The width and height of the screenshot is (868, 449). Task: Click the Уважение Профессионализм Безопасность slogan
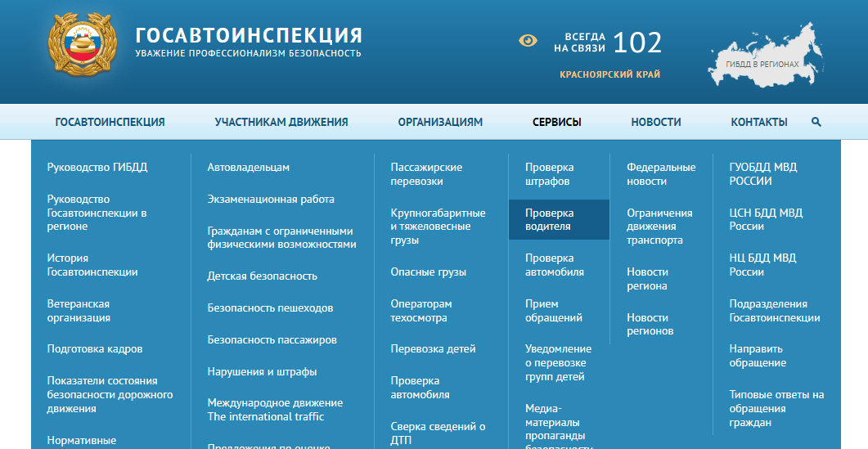[248, 54]
